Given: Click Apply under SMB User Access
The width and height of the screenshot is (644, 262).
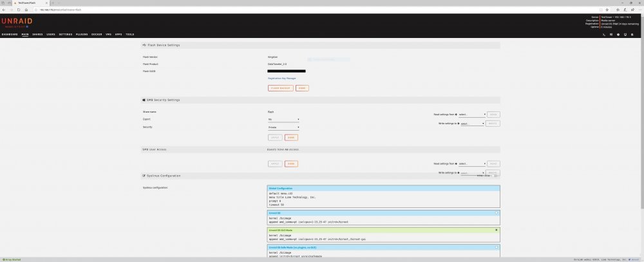Looking at the screenshot, I should point(275,164).
